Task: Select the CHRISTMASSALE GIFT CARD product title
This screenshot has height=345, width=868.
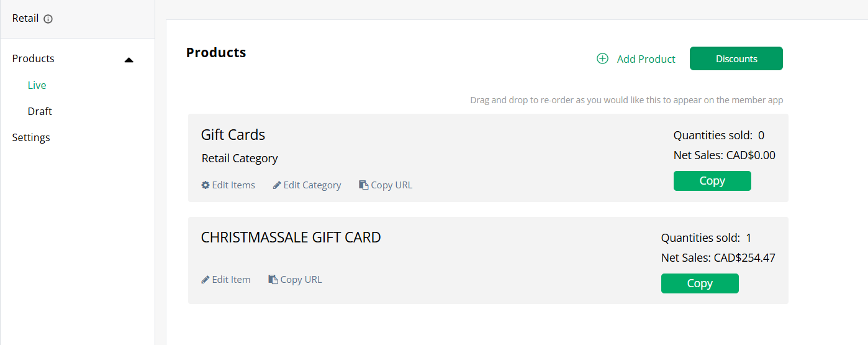Action: (291, 237)
